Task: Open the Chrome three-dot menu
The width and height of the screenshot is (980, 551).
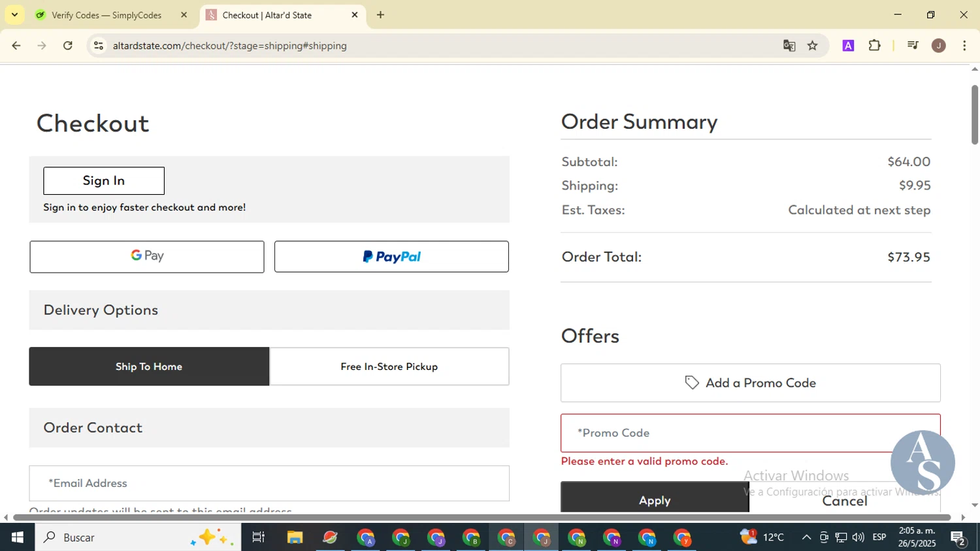Action: coord(964,46)
